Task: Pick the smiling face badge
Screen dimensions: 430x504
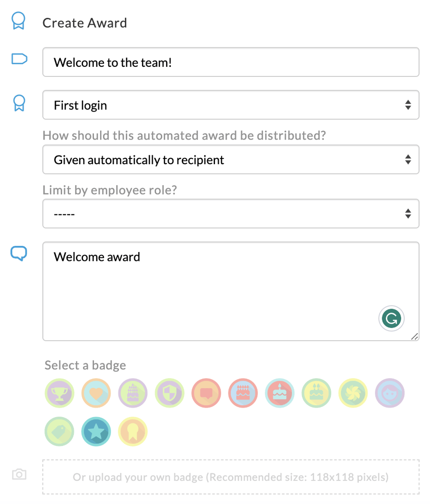Action: 389,393
